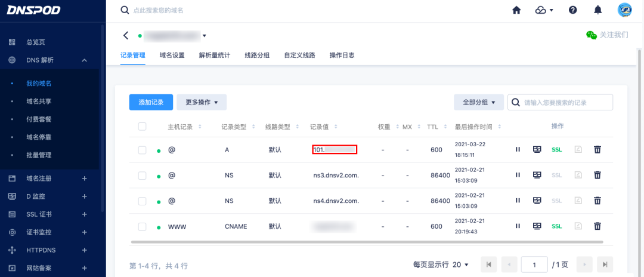The image size is (644, 277).
Task: Click remark icon for www CNAME record
Action: pos(578,226)
